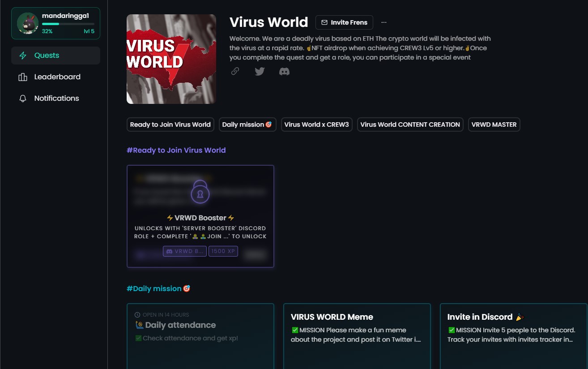Screen dimensions: 588x369
Task: Open the three-dot more options menu
Action: [x=384, y=22]
